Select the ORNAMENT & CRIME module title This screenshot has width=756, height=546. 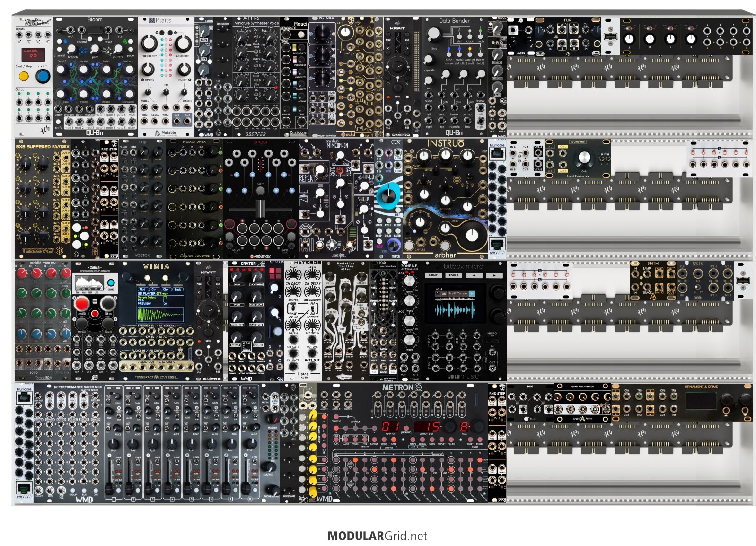[x=701, y=387]
